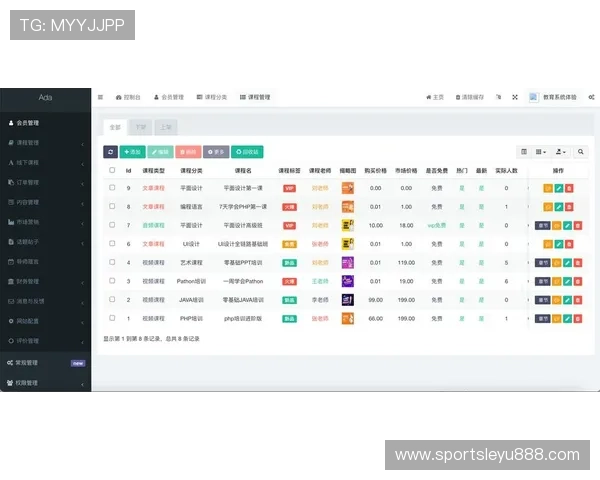Viewport: 600px width, 480px height.
Task: Open the column display dropdown in toolbar
Action: (541, 152)
